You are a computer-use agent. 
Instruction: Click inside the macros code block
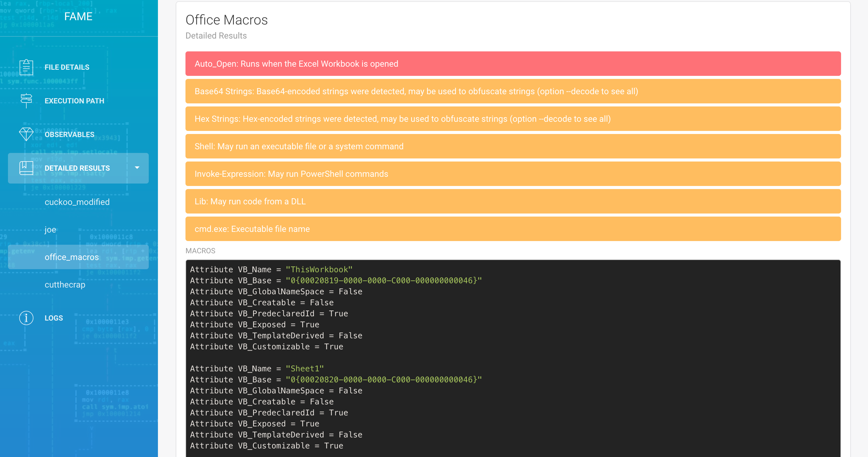pos(513,357)
